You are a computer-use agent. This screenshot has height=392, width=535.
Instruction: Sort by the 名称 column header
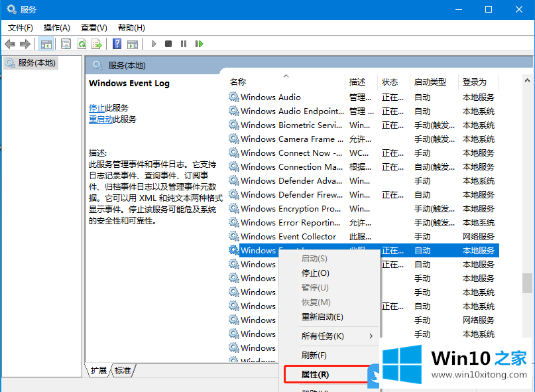pyautogui.click(x=286, y=82)
